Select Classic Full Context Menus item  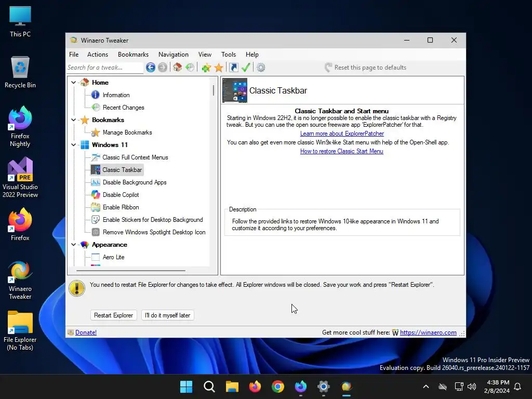click(x=135, y=157)
